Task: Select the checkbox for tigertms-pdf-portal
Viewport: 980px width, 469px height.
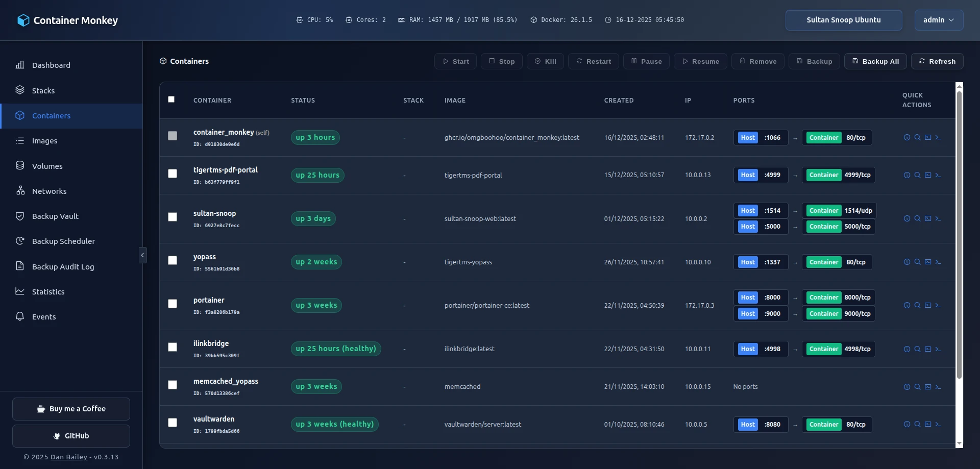Action: point(172,174)
